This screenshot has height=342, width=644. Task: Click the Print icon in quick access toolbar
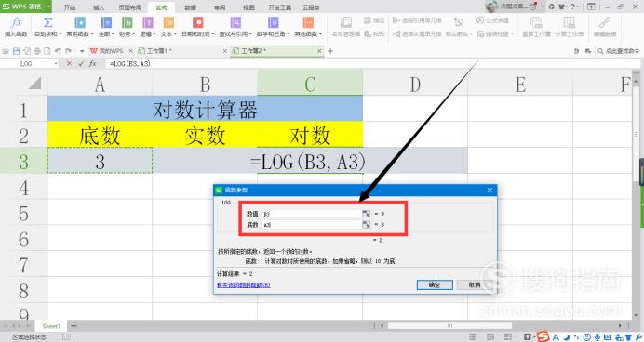coord(37,51)
